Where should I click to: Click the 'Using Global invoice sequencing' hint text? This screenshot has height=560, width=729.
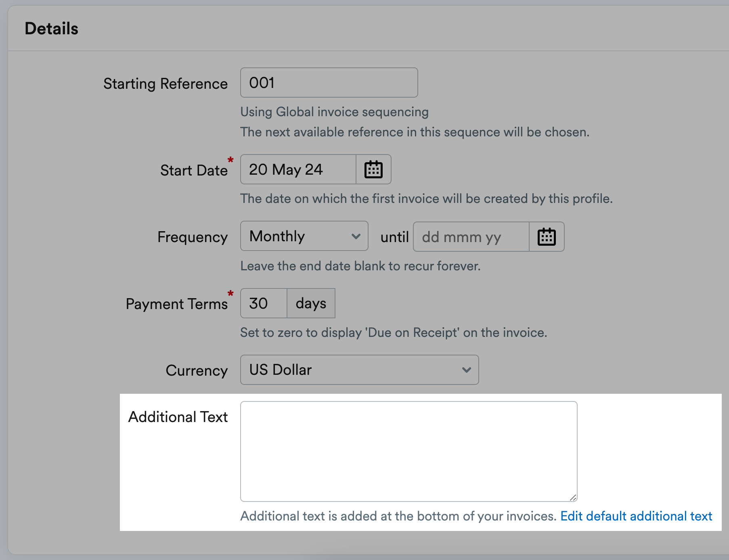[335, 112]
